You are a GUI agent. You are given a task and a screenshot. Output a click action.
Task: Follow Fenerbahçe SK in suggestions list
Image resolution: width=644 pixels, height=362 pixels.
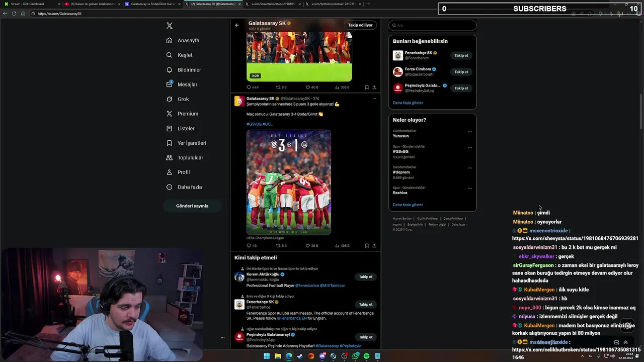(x=366, y=305)
